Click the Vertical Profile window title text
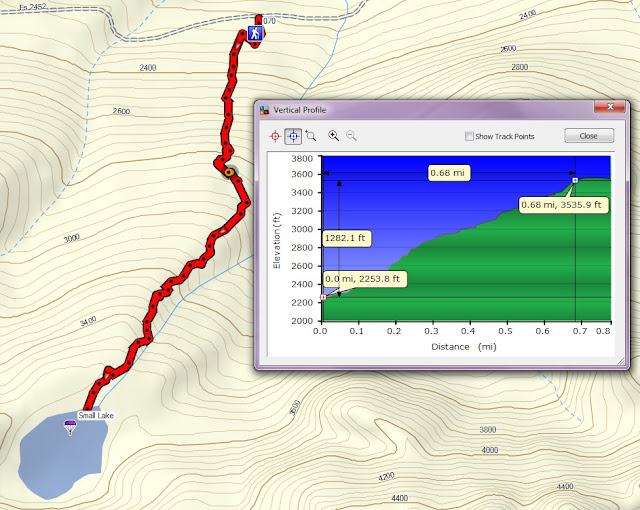Screen dimensions: 640x510 click(x=300, y=110)
